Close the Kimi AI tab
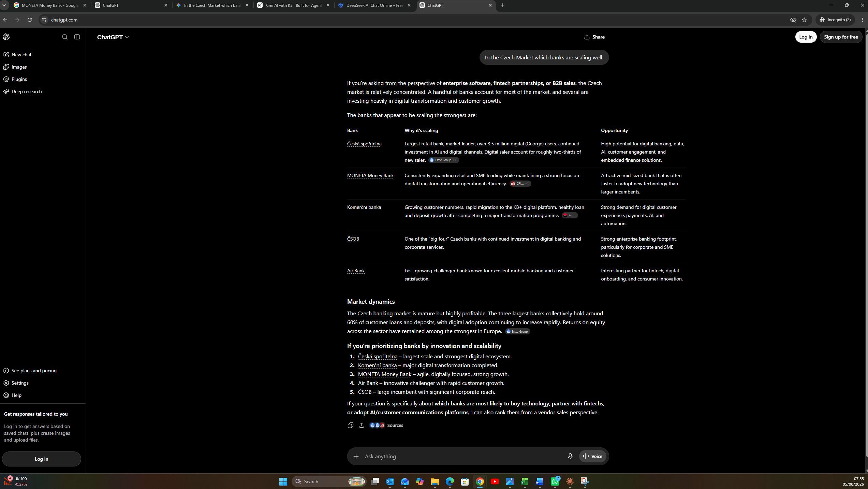 click(328, 5)
